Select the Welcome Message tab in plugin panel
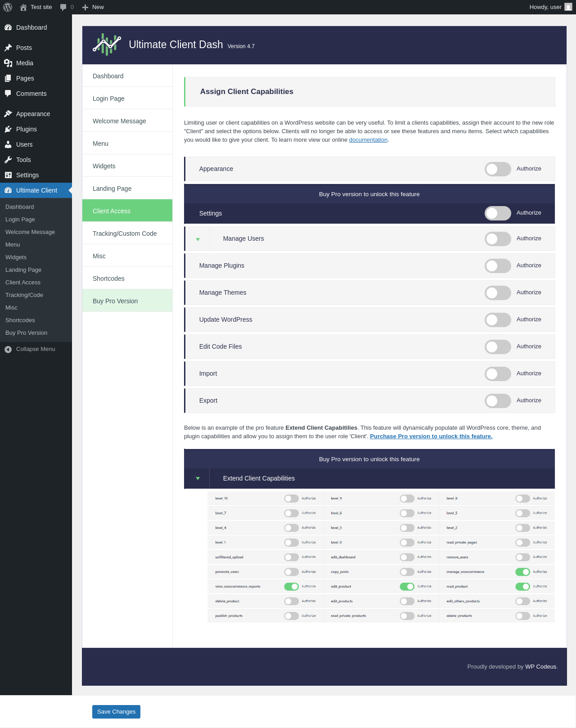Viewport: 576px width, 728px height. pyautogui.click(x=127, y=121)
